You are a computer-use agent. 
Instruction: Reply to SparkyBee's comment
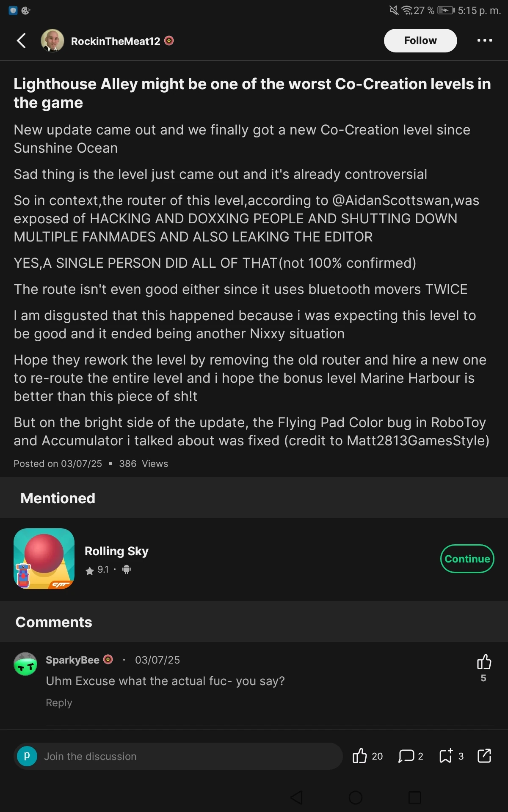pos(59,702)
